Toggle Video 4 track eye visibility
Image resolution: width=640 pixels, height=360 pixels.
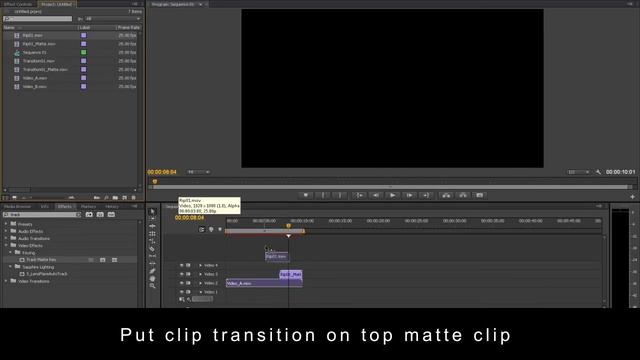[x=182, y=265]
